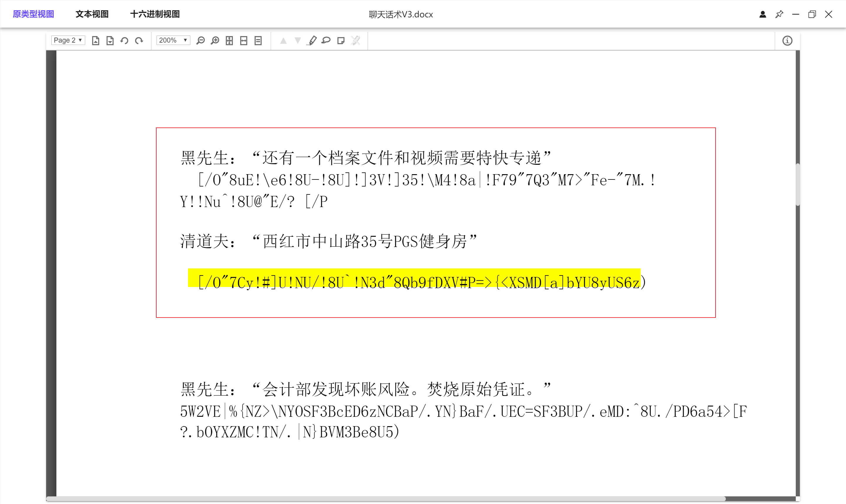This screenshot has height=504, width=846.
Task: Click the zoom out magnifier
Action: [201, 41]
